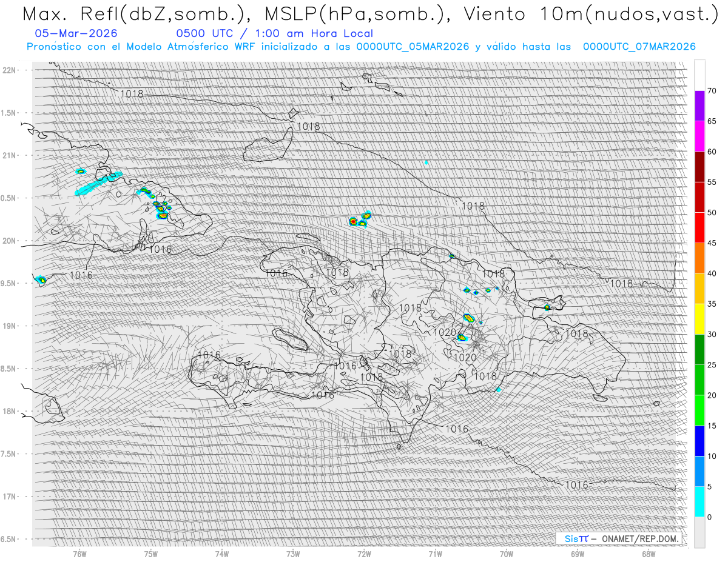Click the legend value '50'
This screenshot has width=728, height=562.
(712, 213)
